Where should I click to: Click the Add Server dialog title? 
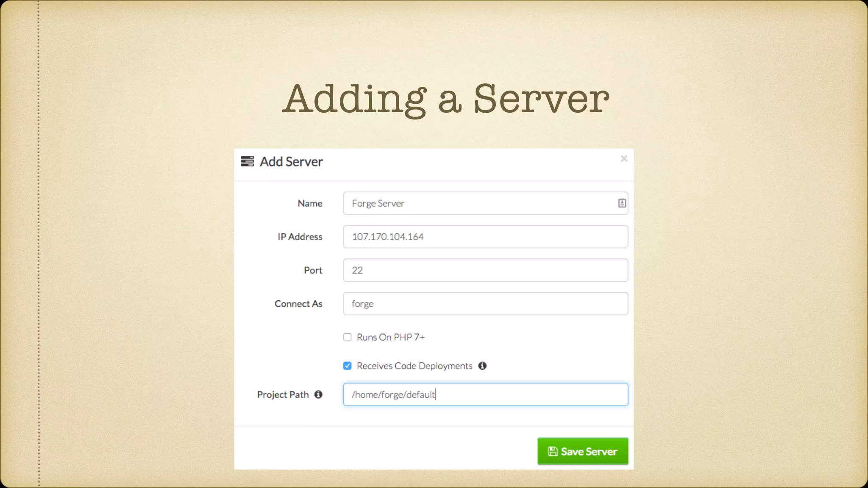[x=291, y=161]
